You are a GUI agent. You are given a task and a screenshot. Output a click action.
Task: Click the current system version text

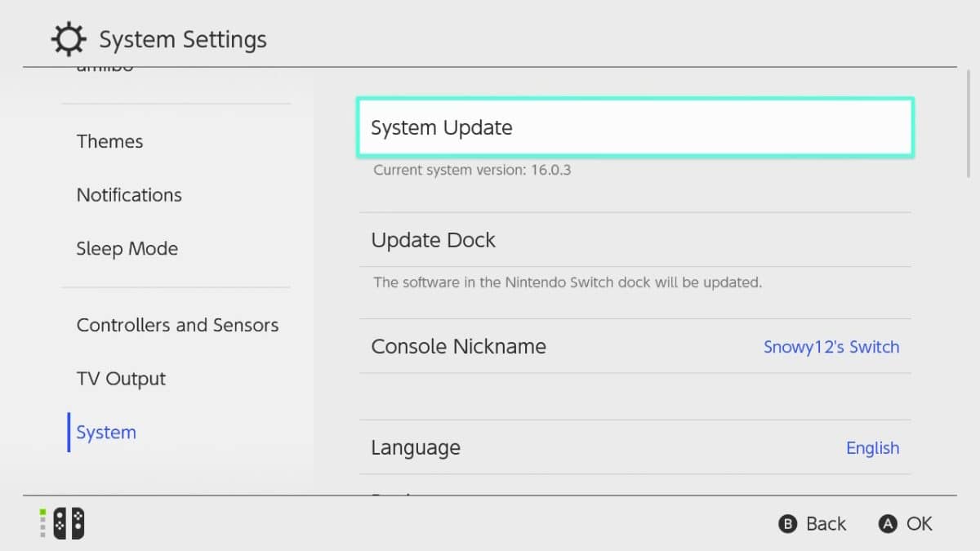coord(472,170)
